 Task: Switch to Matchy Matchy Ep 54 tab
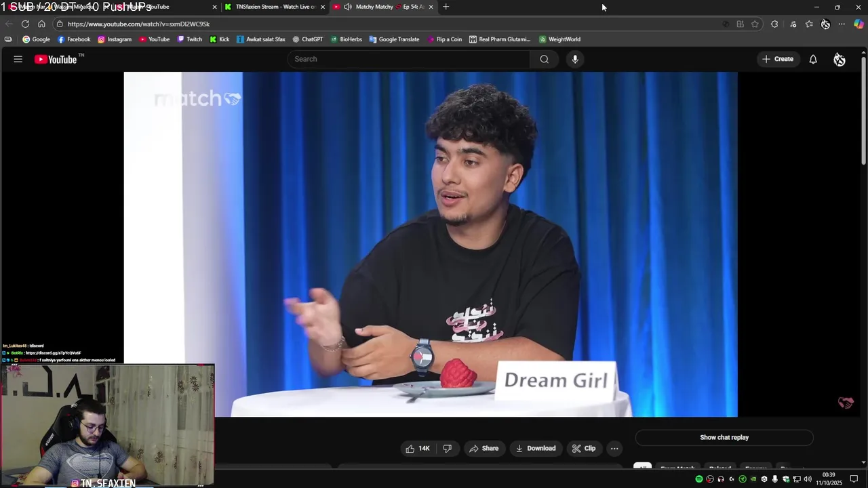click(x=383, y=7)
